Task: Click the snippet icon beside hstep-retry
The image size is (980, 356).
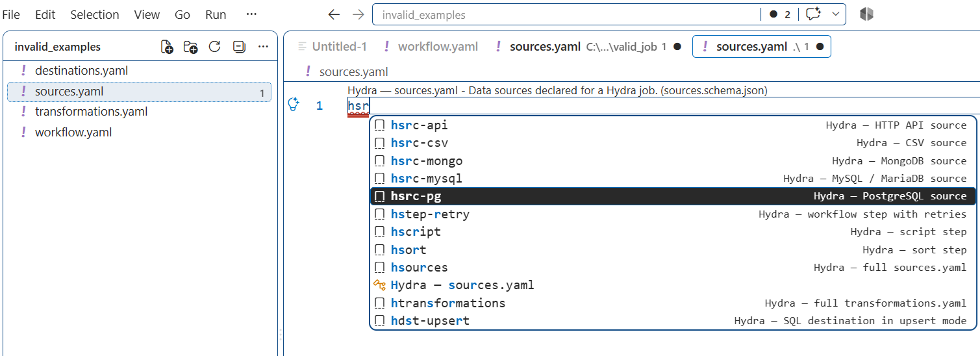Action: click(x=380, y=214)
